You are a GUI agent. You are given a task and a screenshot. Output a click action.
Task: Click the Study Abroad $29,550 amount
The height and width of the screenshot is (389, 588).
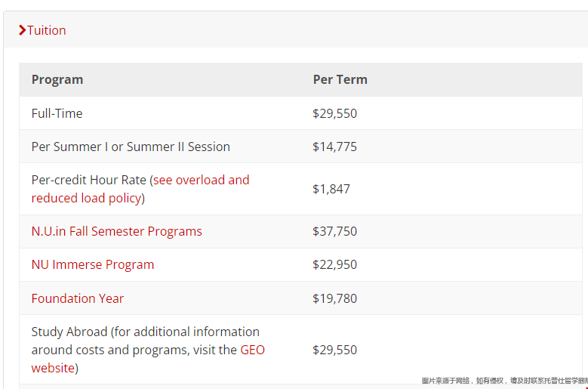(x=335, y=350)
